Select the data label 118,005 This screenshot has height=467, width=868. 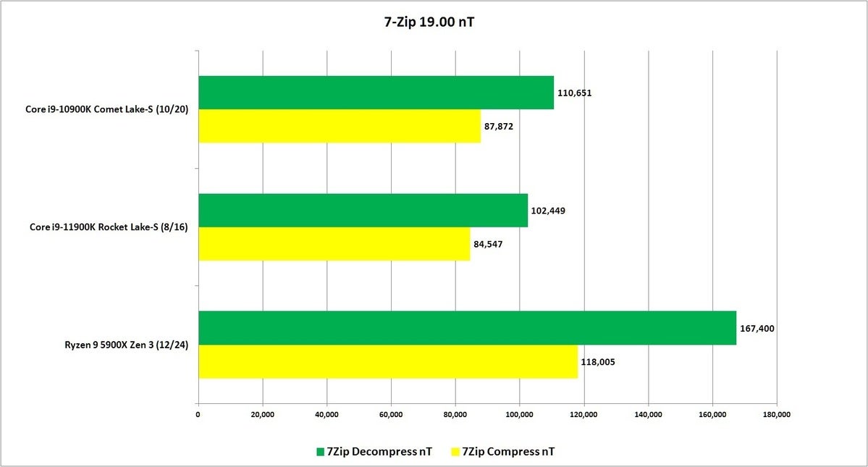coord(598,363)
